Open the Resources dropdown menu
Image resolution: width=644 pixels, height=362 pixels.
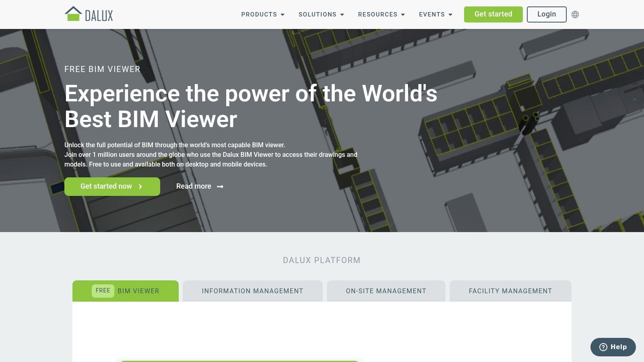point(381,14)
